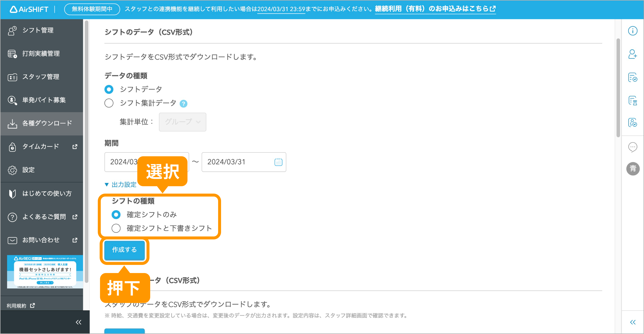Click the add staff icon in right panel

[633, 54]
